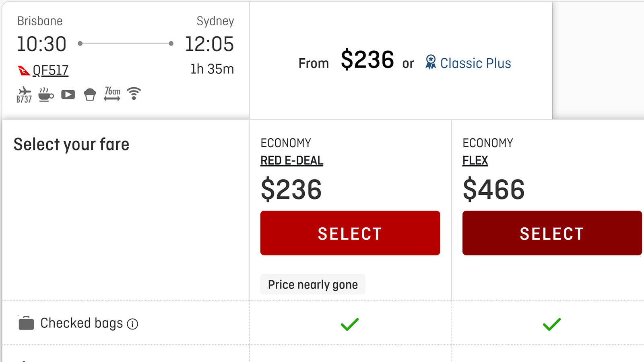This screenshot has width=644, height=362.
Task: Click the hot coffee refreshments icon
Action: [46, 95]
